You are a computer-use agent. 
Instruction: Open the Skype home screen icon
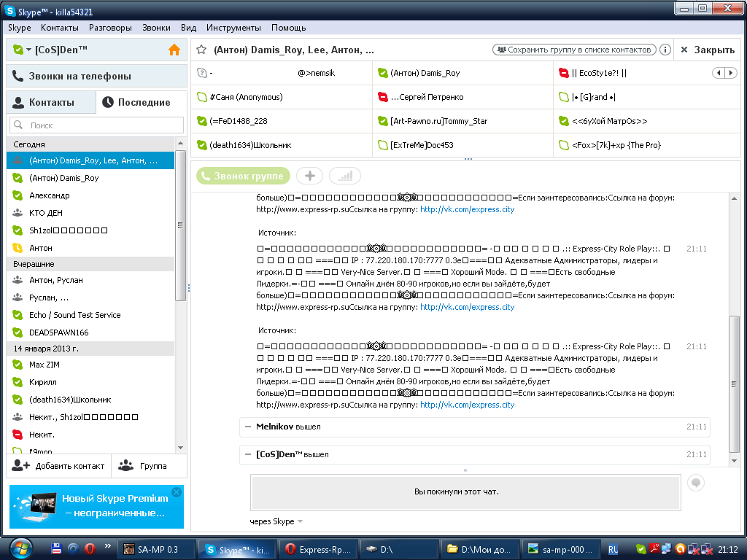point(174,50)
